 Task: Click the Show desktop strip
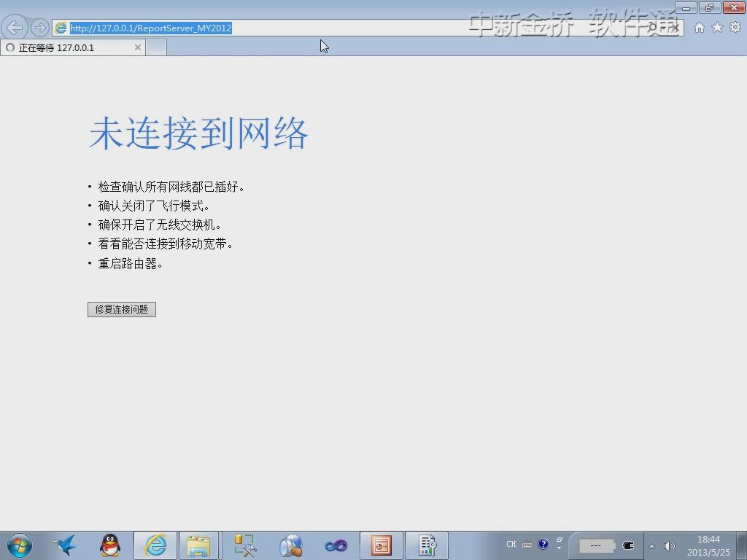742,545
